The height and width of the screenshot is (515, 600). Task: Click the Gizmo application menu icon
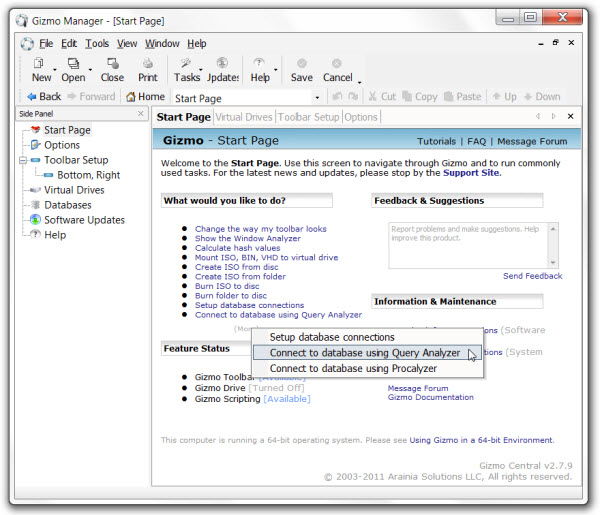(27, 44)
